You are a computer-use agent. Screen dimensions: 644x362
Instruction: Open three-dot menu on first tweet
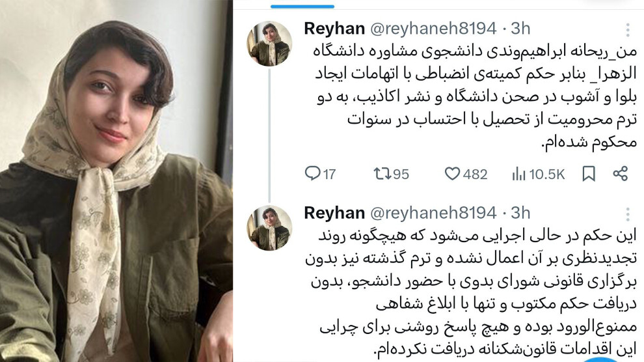coord(628,29)
